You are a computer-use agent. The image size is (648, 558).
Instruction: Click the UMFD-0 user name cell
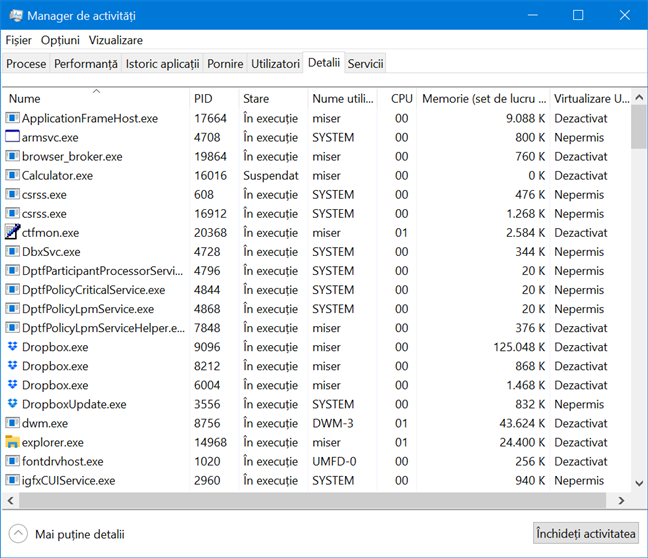(334, 461)
